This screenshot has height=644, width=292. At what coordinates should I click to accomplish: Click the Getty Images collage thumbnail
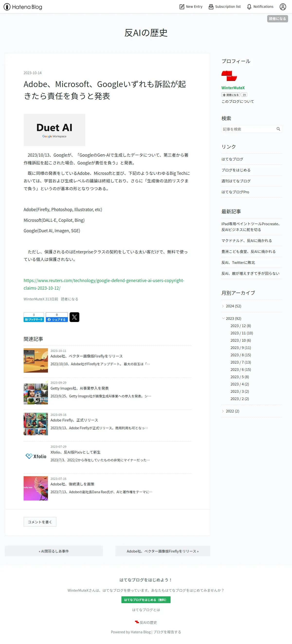click(x=36, y=393)
